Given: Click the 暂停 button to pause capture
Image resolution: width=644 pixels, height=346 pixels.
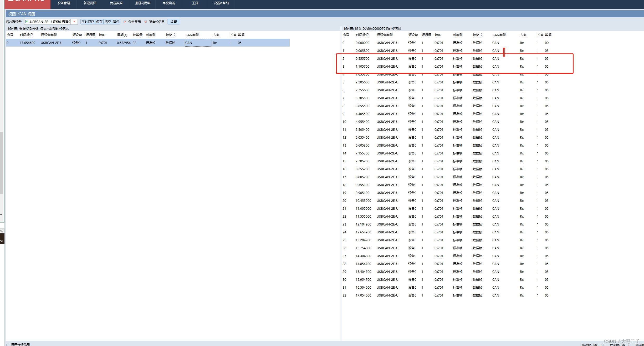Looking at the screenshot, I should (116, 22).
